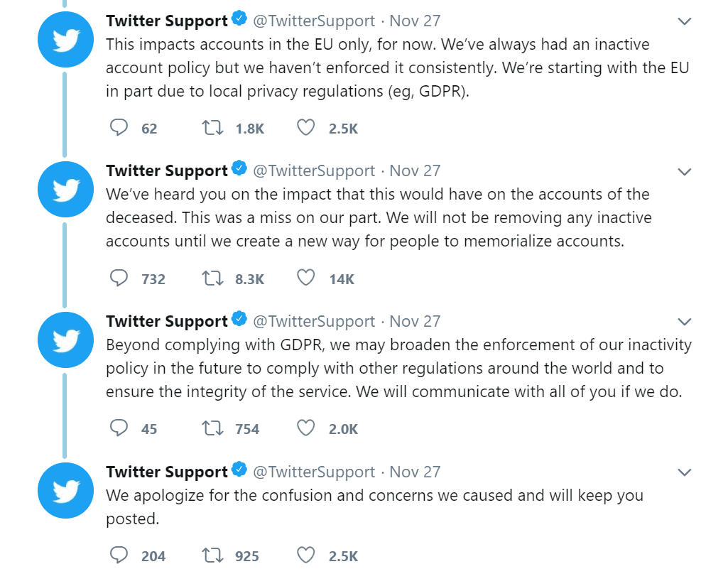Click the @TwitterSupport handle on the apology tweet
This screenshot has width=728, height=569.
pos(314,472)
